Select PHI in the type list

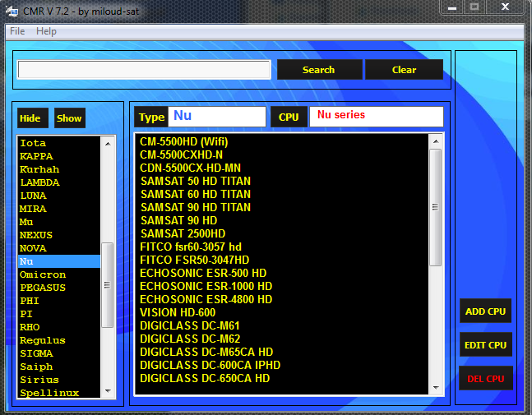(59, 301)
